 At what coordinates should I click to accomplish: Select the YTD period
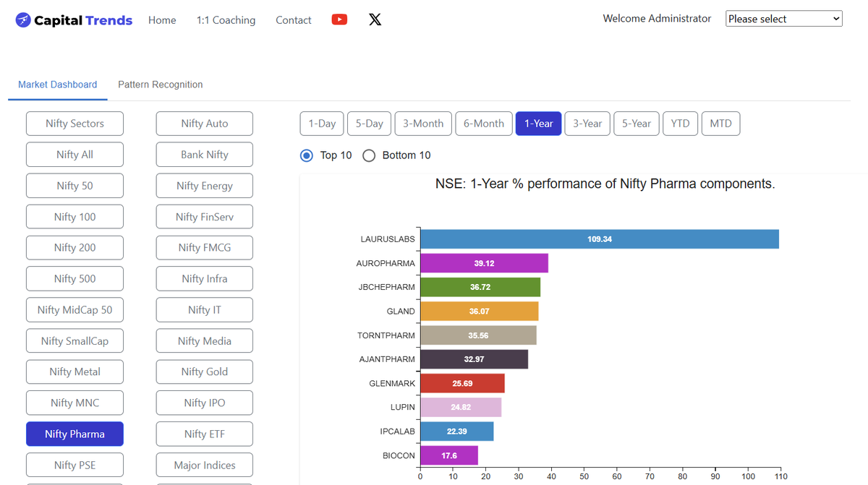680,124
